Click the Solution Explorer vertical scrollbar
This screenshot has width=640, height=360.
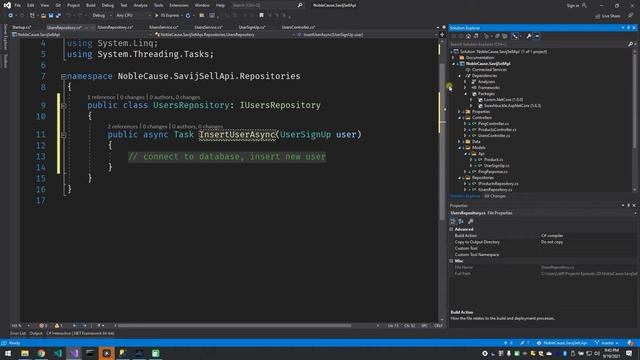[x=634, y=102]
